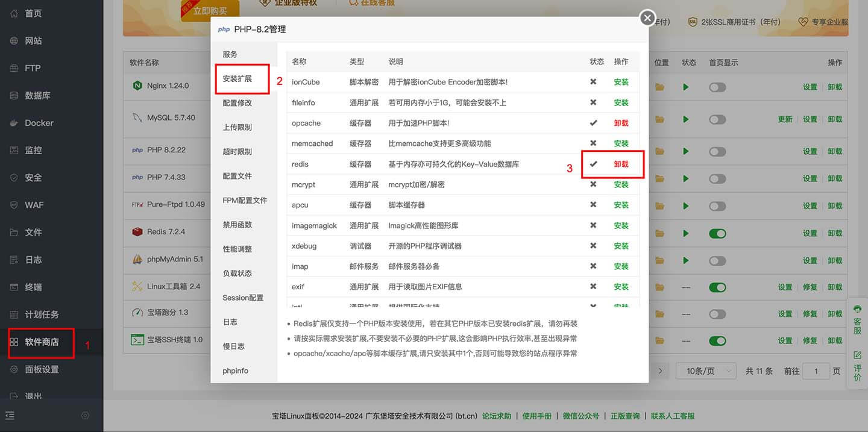Open the 配置修改 tab

pos(244,103)
